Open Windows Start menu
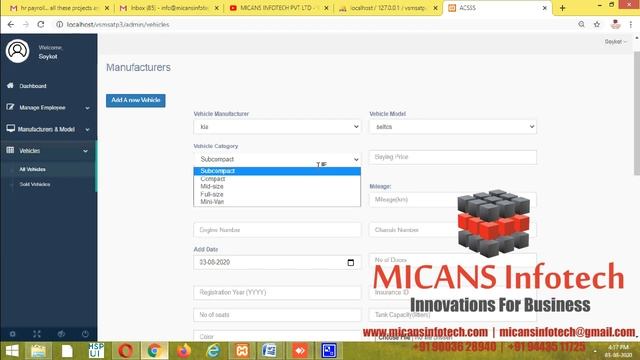 pyautogui.click(x=12, y=351)
